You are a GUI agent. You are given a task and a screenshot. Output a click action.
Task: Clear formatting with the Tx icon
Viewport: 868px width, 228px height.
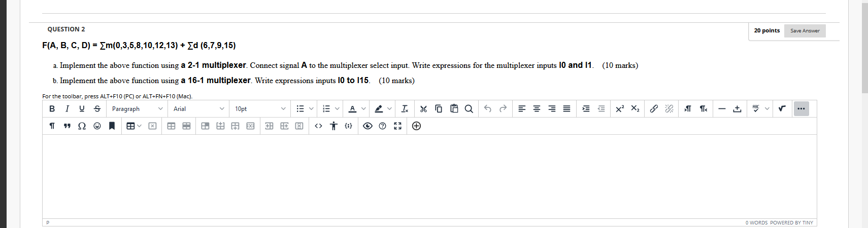(405, 108)
